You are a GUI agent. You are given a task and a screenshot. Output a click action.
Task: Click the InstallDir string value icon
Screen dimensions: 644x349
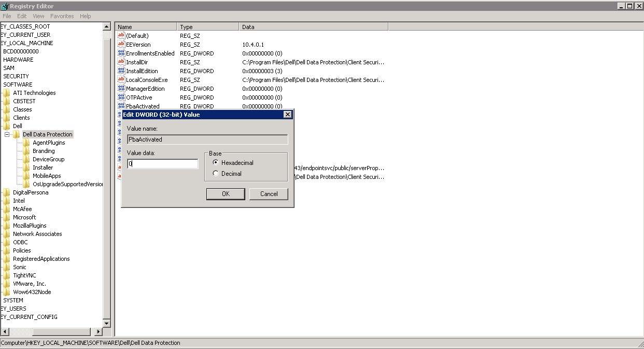121,62
